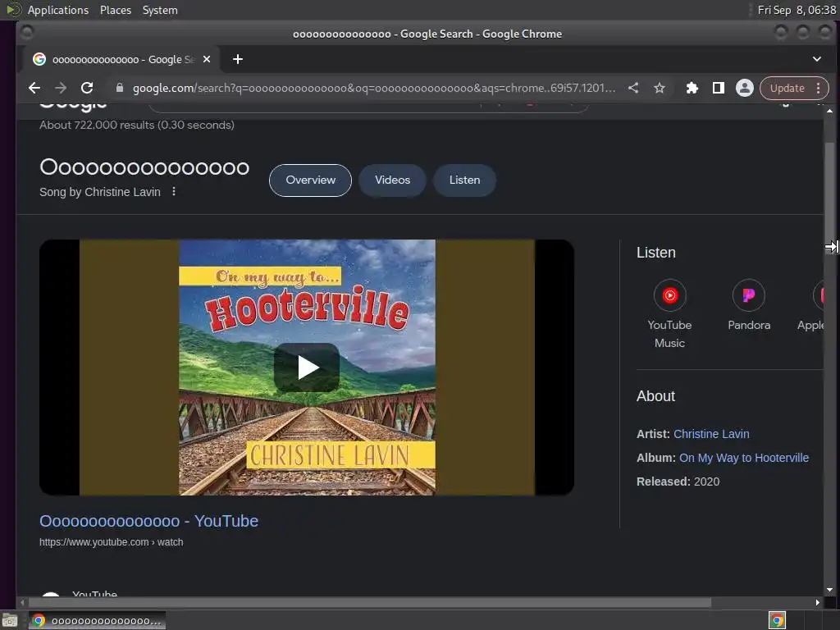Open the Places menu
Image resolution: width=840 pixels, height=630 pixels.
point(115,10)
